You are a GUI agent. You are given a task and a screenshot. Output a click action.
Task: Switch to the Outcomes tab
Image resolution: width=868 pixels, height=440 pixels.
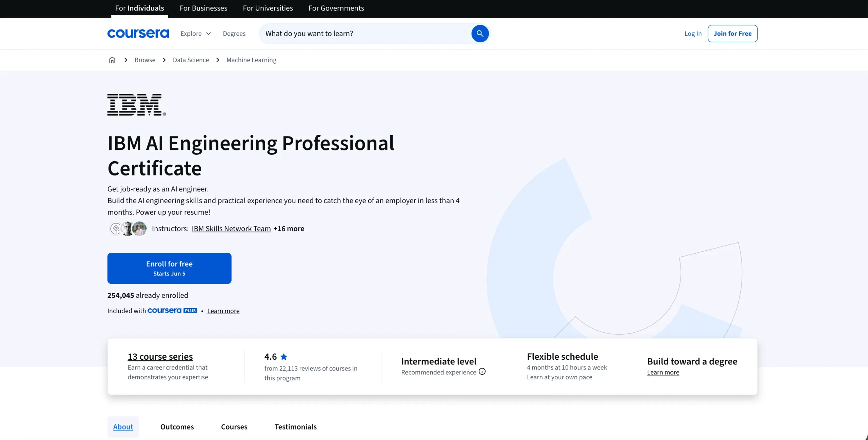point(177,427)
